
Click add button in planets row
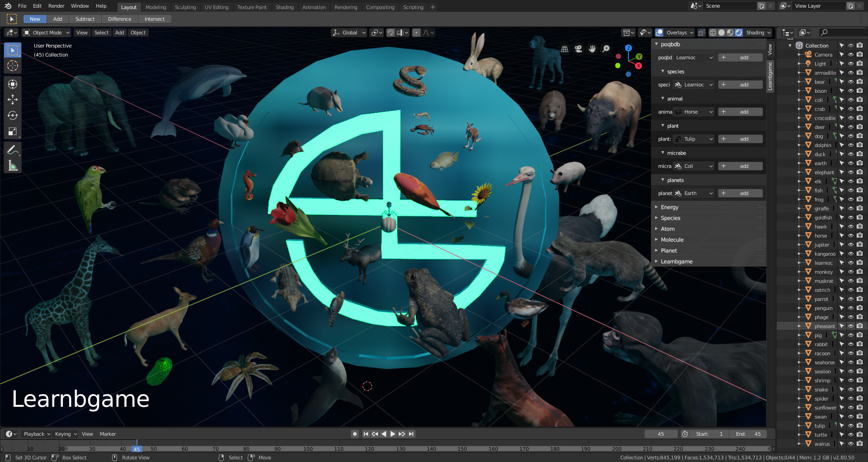point(740,193)
